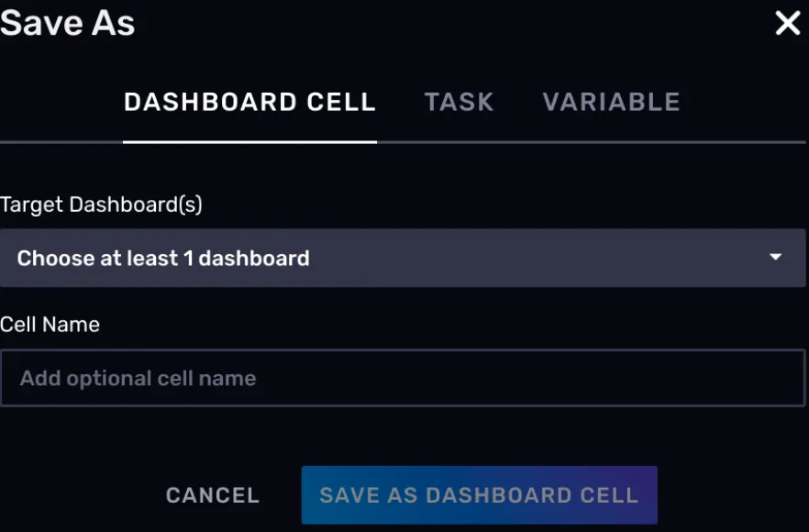
Task: Dismiss the dialog using Cancel
Action: 213,495
